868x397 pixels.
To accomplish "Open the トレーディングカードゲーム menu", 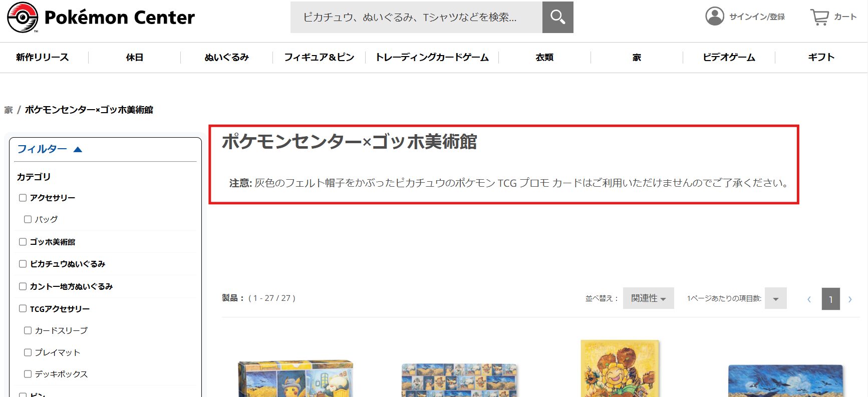I will pyautogui.click(x=432, y=57).
